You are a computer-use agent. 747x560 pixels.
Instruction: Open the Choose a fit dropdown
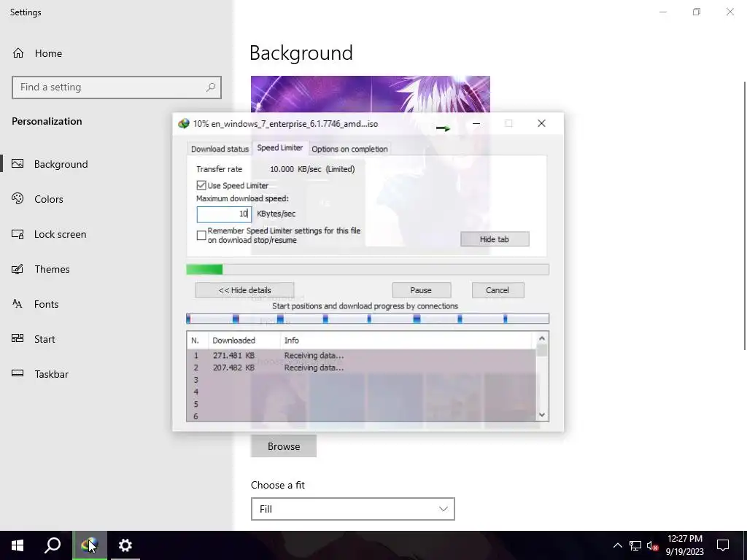click(352, 509)
